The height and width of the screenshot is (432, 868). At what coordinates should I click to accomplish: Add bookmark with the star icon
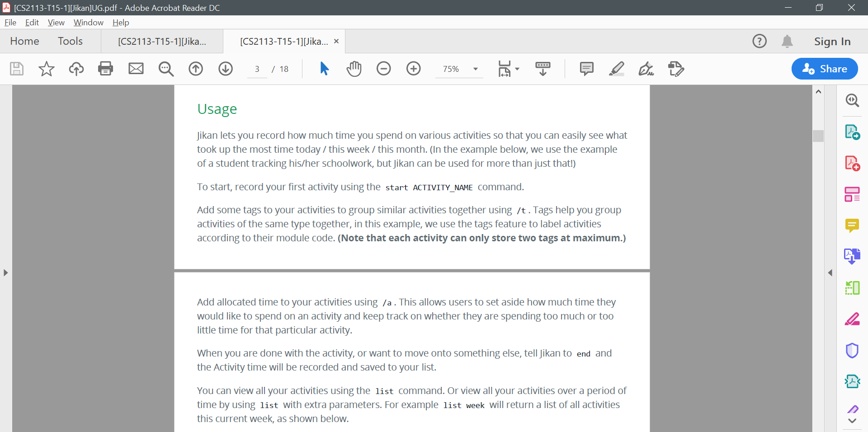(x=46, y=69)
